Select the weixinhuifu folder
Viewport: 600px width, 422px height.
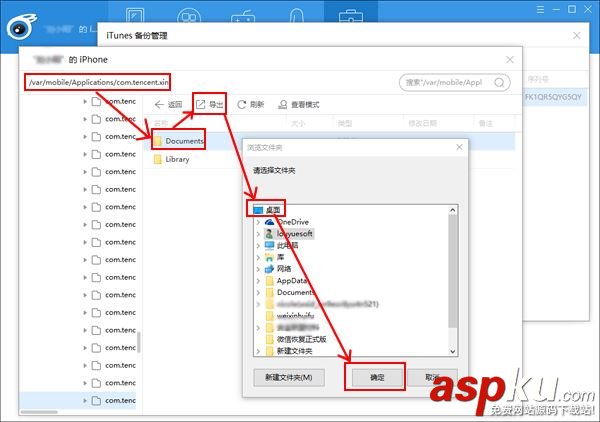[290, 316]
